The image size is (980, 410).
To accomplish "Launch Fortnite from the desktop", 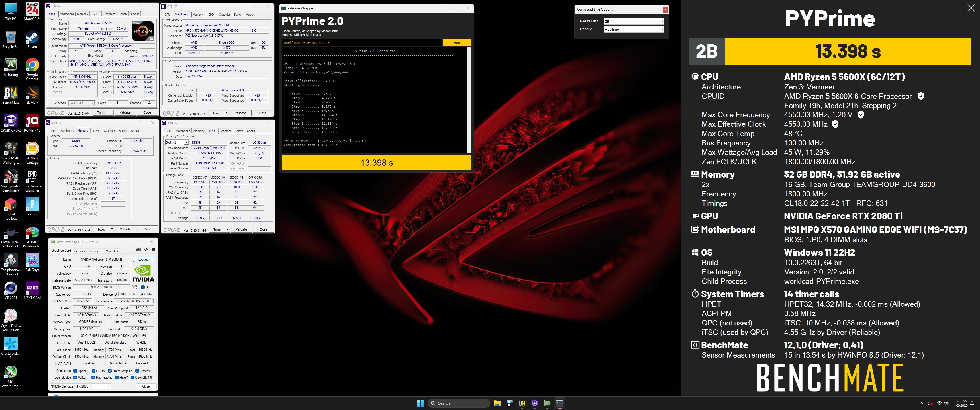I will 32,206.
